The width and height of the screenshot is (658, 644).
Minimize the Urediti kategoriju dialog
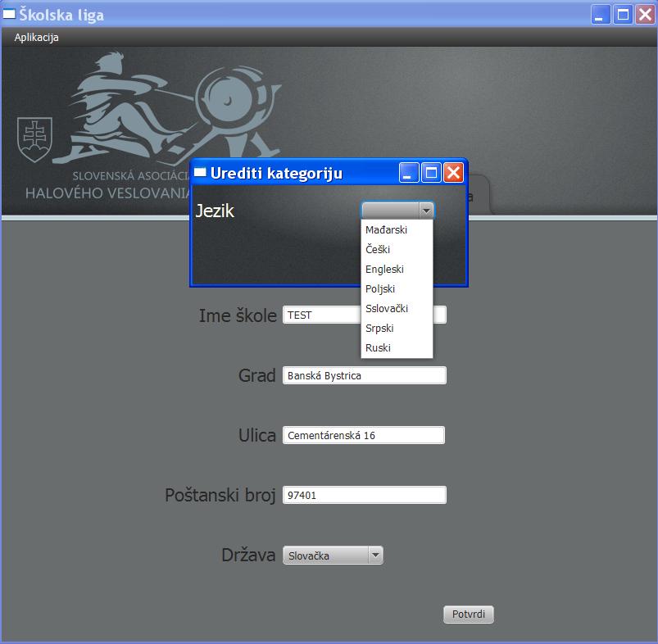(x=409, y=172)
